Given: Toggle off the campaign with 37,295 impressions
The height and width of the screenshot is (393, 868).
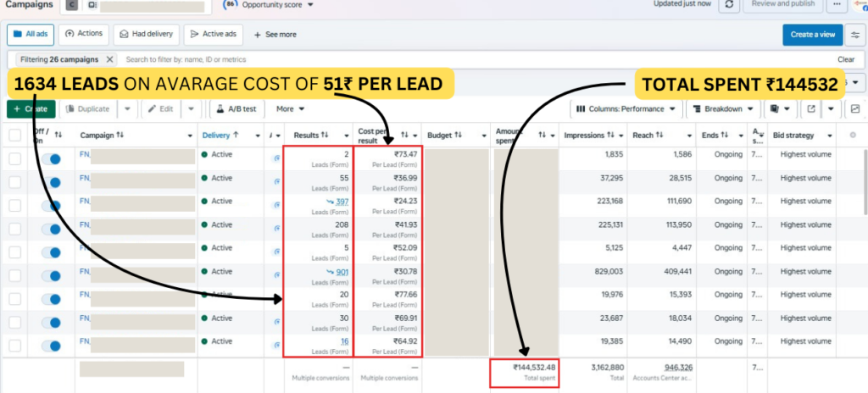Looking at the screenshot, I should tap(51, 183).
